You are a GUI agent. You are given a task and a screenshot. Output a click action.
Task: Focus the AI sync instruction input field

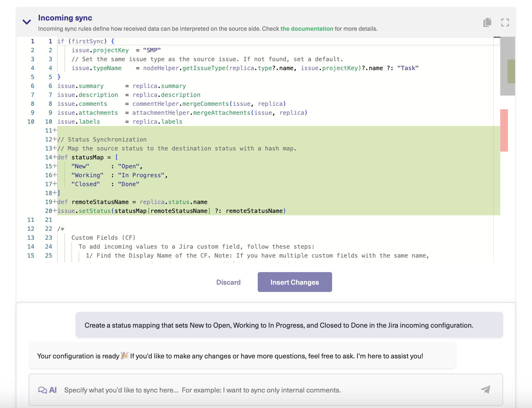pyautogui.click(x=231, y=390)
